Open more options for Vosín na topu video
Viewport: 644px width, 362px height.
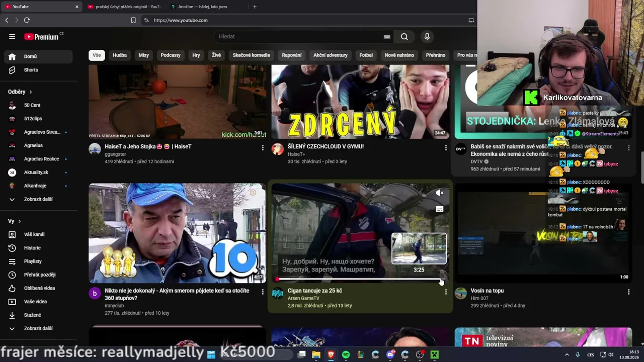click(x=628, y=292)
